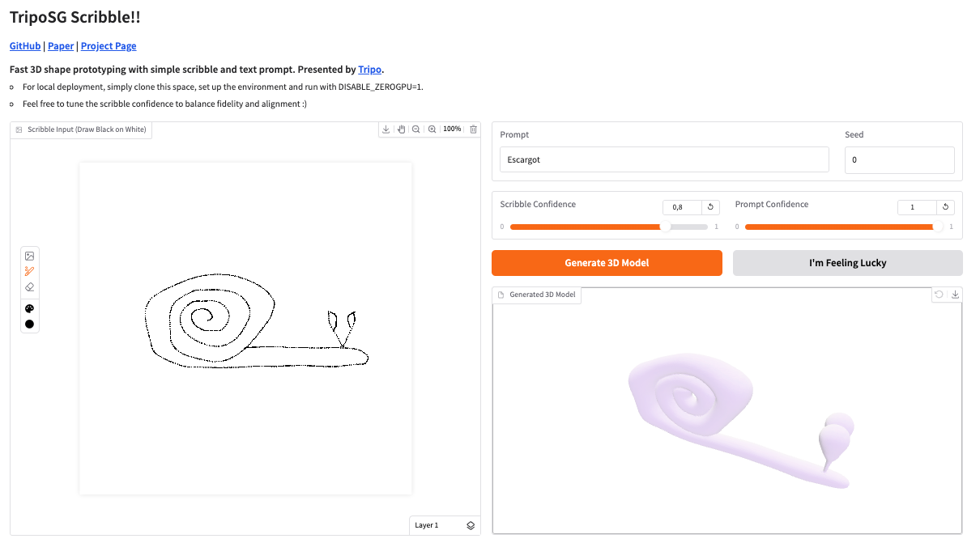Image resolution: width=980 pixels, height=560 pixels.
Task: Reset the Scribble Confidence value
Action: click(x=710, y=207)
